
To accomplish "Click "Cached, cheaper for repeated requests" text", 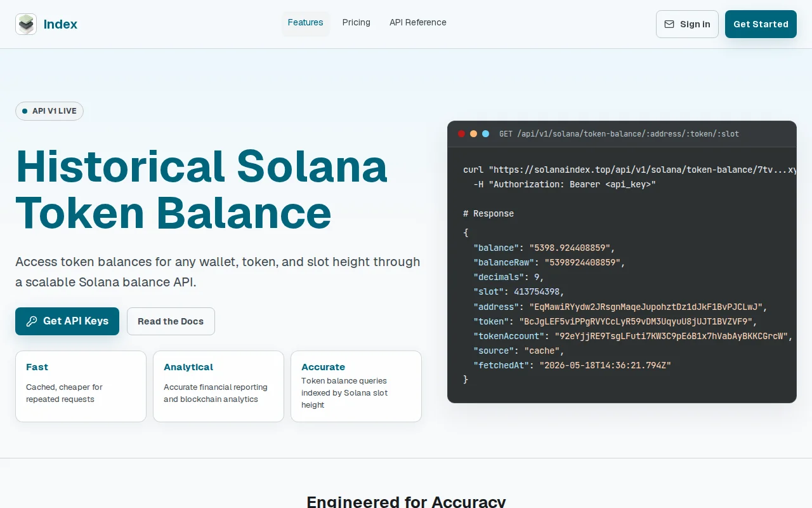I will click(x=64, y=393).
